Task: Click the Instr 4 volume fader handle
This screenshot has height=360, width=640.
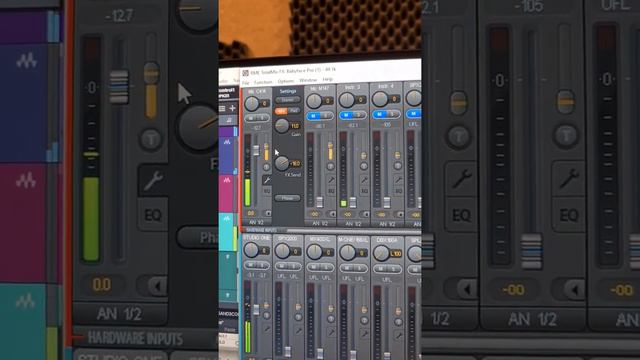Action: [x=387, y=202]
